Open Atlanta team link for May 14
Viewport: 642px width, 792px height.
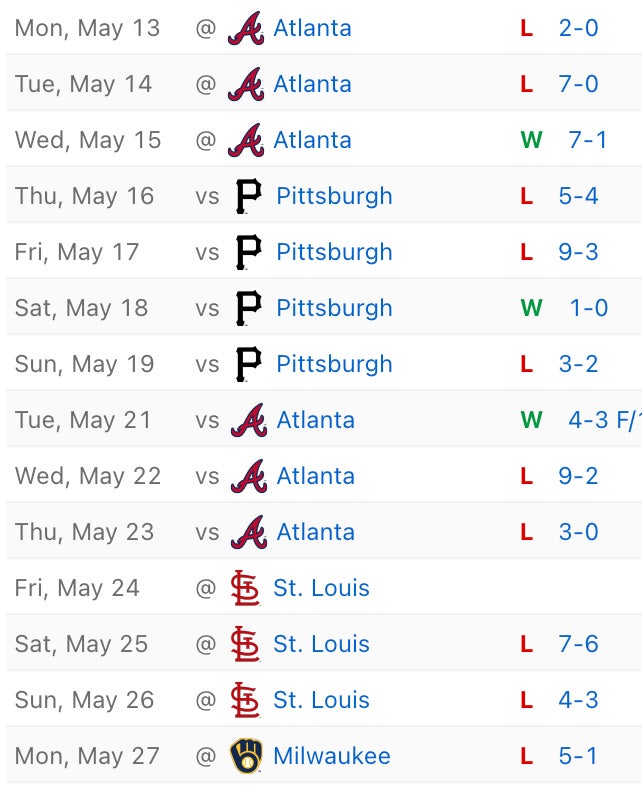point(312,84)
